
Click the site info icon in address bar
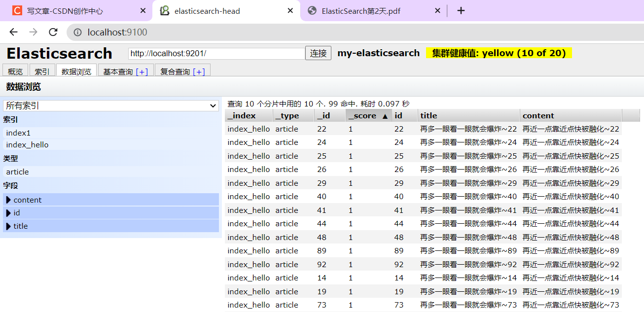pyautogui.click(x=77, y=33)
